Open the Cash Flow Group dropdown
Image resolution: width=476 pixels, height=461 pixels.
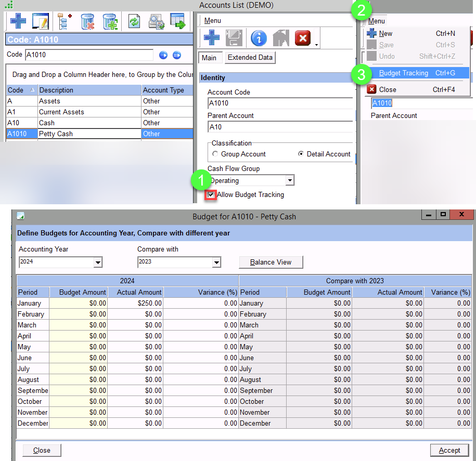[290, 181]
